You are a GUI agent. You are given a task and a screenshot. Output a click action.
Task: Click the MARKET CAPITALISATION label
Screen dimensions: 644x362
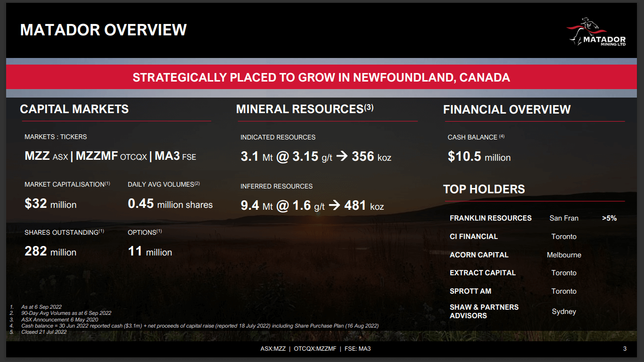coord(67,184)
